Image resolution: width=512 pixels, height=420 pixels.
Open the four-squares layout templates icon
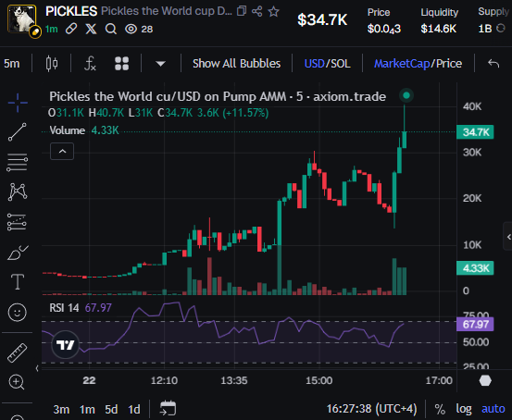pyautogui.click(x=122, y=63)
